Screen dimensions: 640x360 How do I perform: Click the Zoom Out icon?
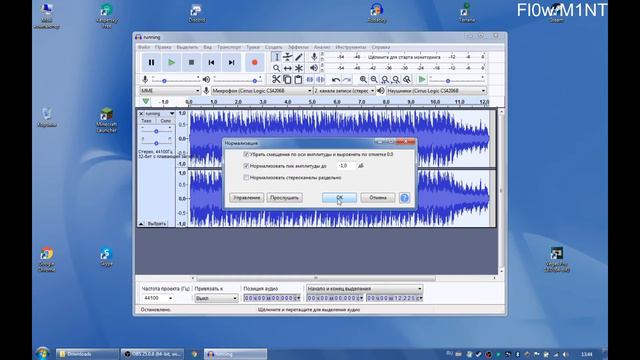click(374, 80)
